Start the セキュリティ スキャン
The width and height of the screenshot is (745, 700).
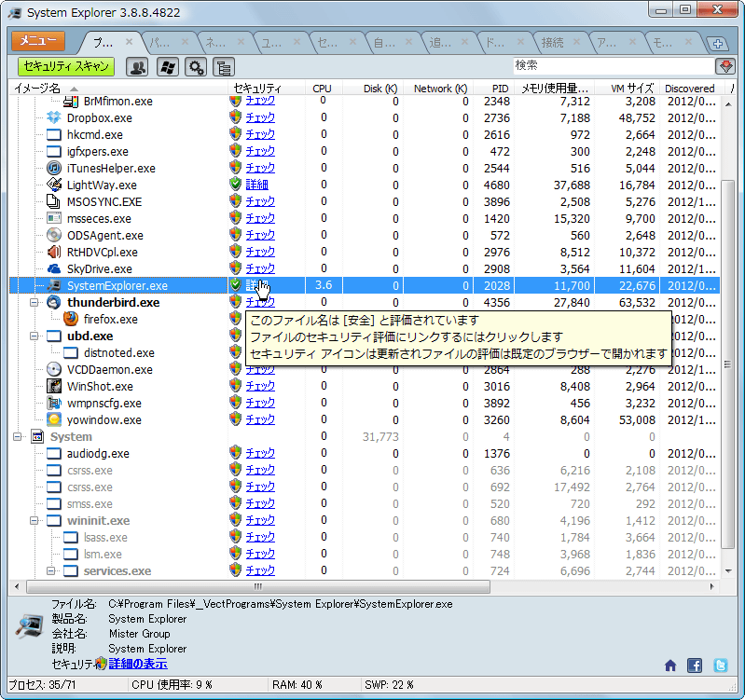[x=66, y=66]
